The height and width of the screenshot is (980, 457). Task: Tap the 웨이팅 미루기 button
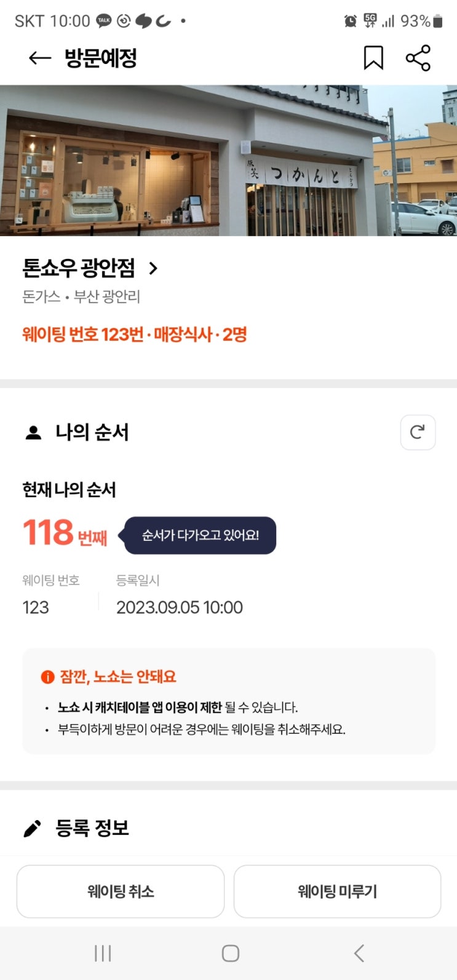(x=337, y=891)
